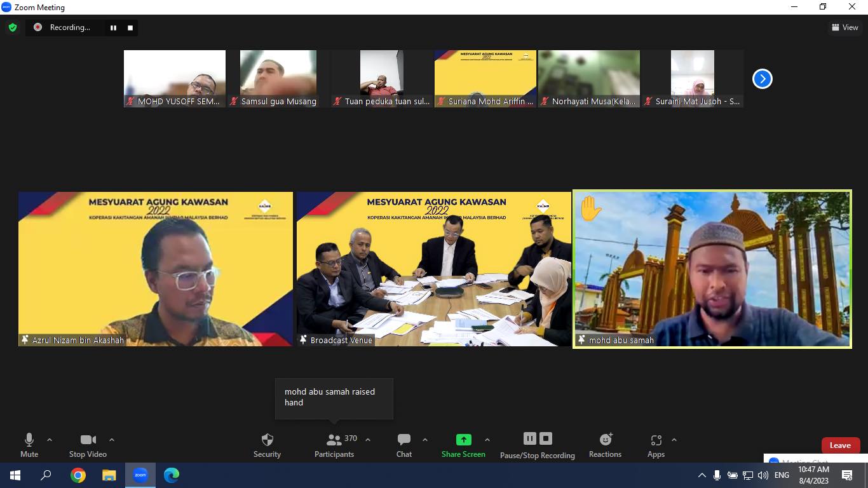868x488 pixels.
Task: Select Tuan peduka tuan sul... thumbnail
Action: (382, 79)
